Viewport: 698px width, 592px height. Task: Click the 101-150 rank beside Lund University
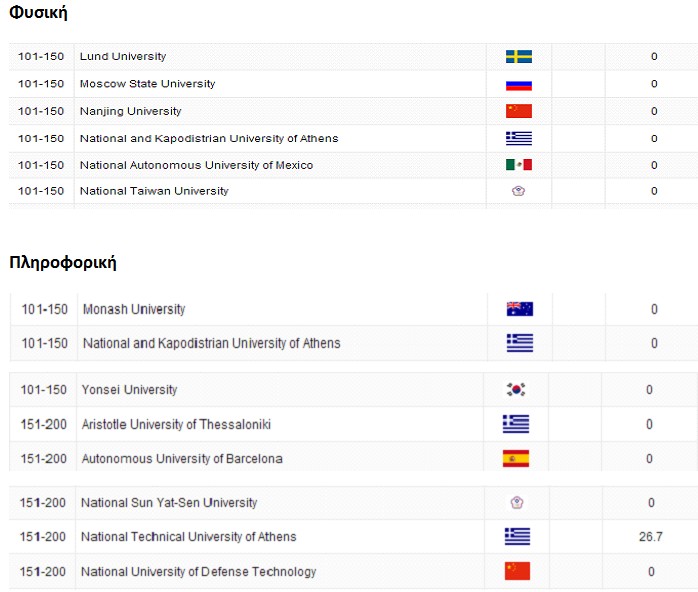pyautogui.click(x=41, y=57)
